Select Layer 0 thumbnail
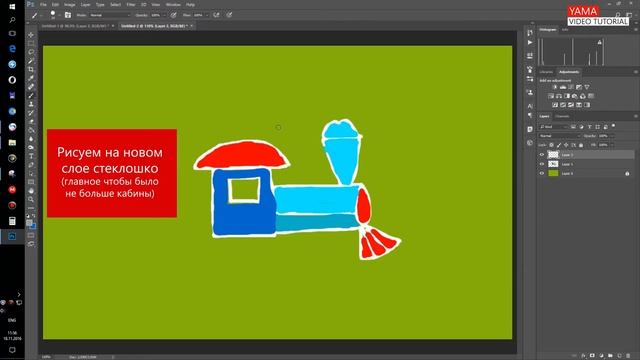The height and width of the screenshot is (360, 640). 553,173
